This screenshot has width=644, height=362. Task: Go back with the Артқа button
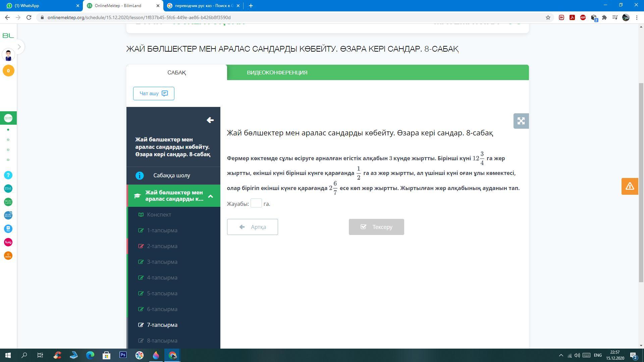(x=252, y=227)
